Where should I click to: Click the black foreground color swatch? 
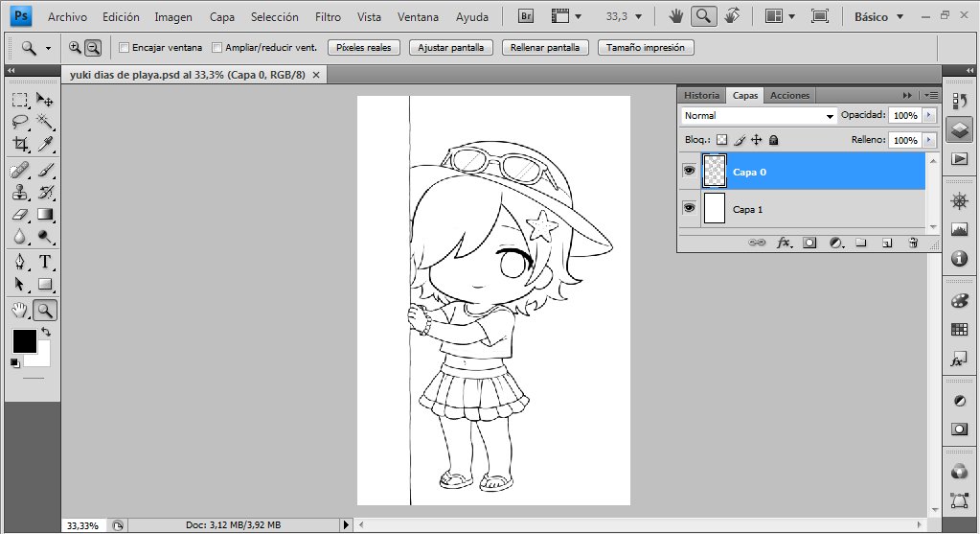(x=24, y=340)
